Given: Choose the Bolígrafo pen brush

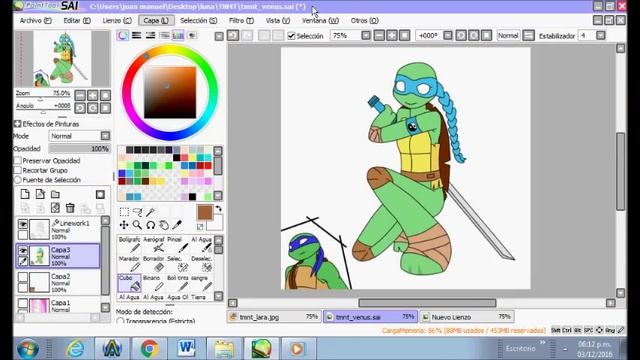Looking at the screenshot, I should click(x=129, y=244).
